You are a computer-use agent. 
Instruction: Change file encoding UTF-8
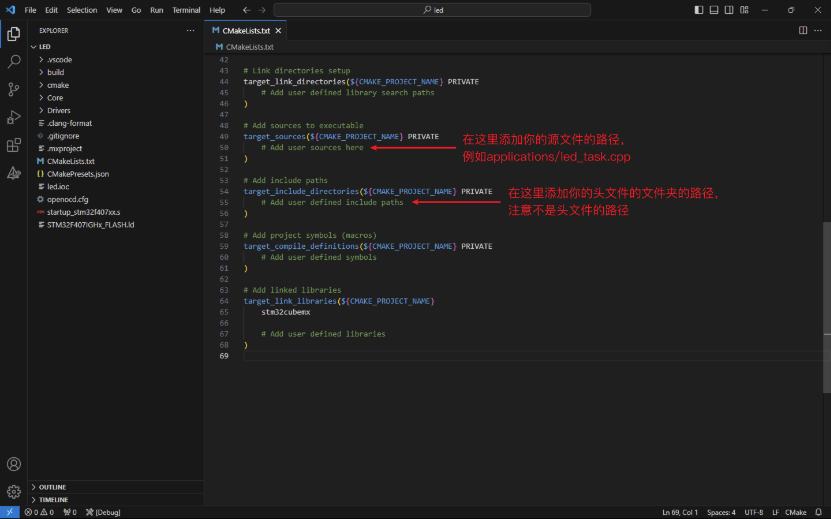pyautogui.click(x=754, y=512)
